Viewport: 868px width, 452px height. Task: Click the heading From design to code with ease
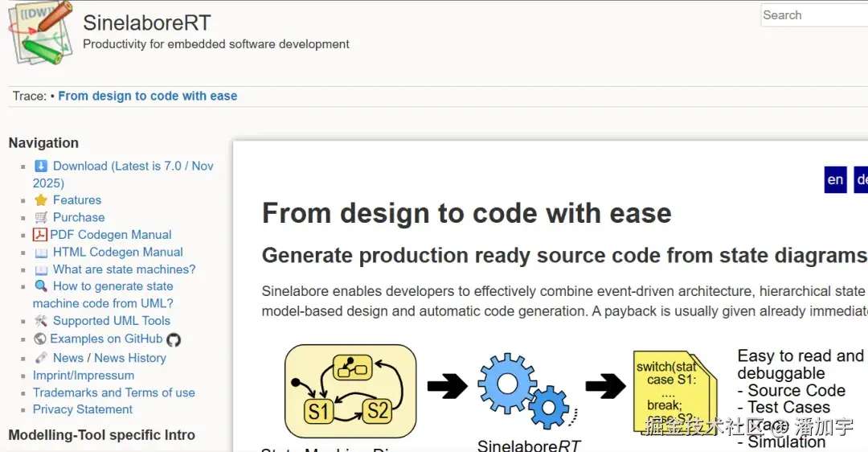click(467, 213)
